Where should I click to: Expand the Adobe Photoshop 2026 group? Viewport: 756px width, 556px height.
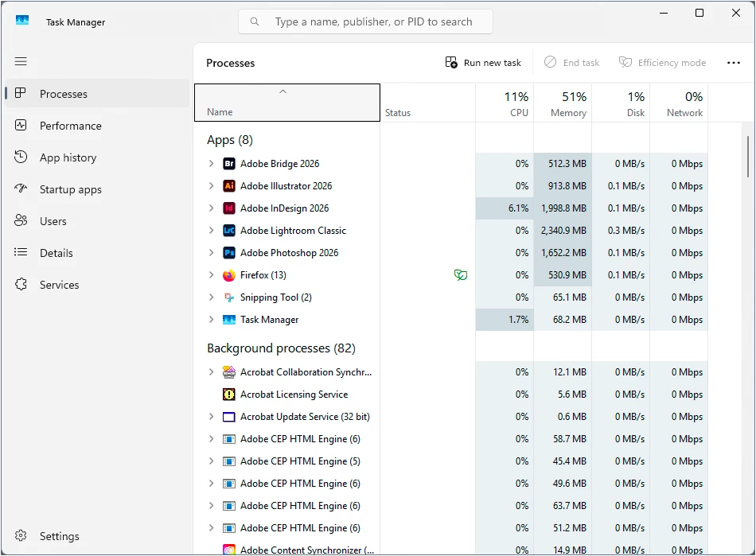pos(211,253)
